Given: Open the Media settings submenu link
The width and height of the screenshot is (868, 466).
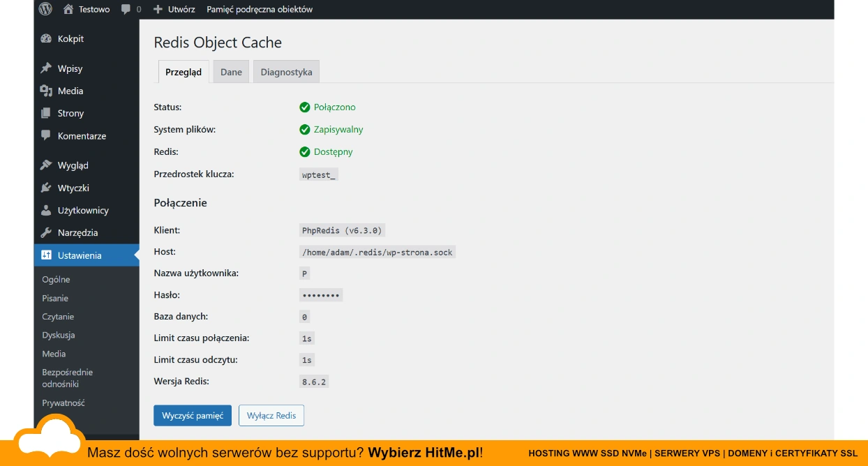Looking at the screenshot, I should click(54, 354).
